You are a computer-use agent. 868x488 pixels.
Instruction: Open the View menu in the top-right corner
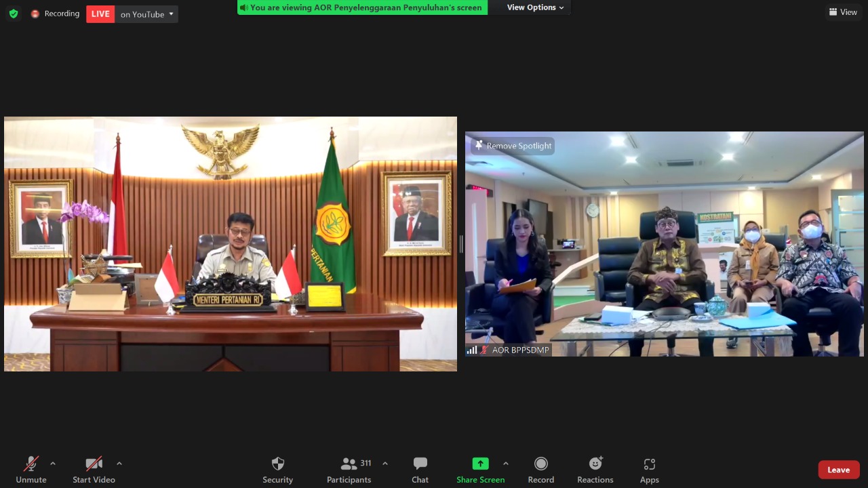(843, 12)
